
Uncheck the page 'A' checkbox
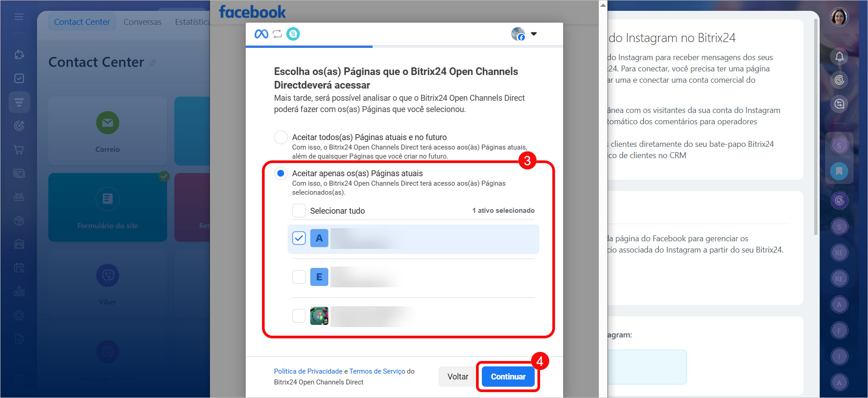(299, 238)
